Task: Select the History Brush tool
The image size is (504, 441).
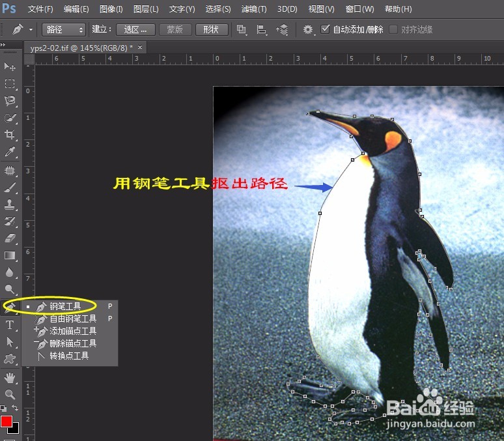Action: tap(10, 221)
